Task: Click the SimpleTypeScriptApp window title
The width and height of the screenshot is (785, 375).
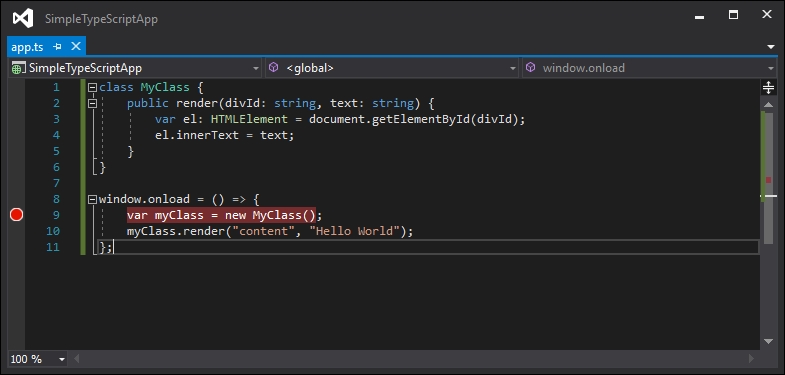Action: pyautogui.click(x=101, y=19)
